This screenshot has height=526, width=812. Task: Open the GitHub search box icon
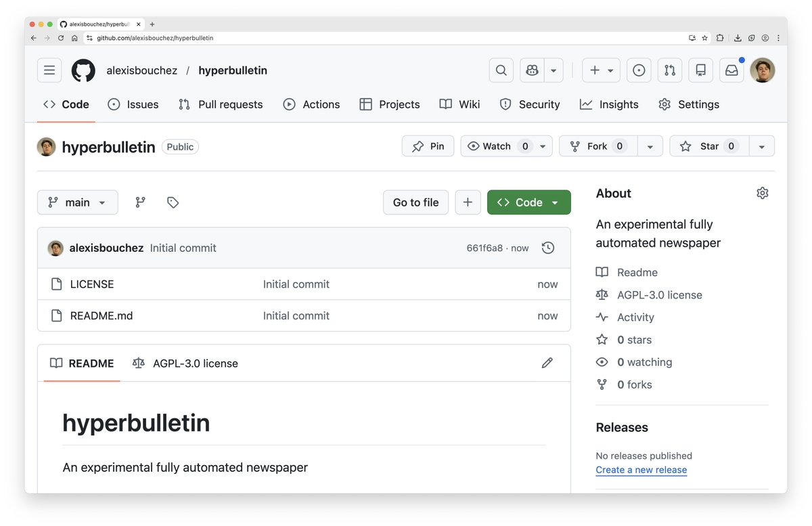tap(501, 70)
